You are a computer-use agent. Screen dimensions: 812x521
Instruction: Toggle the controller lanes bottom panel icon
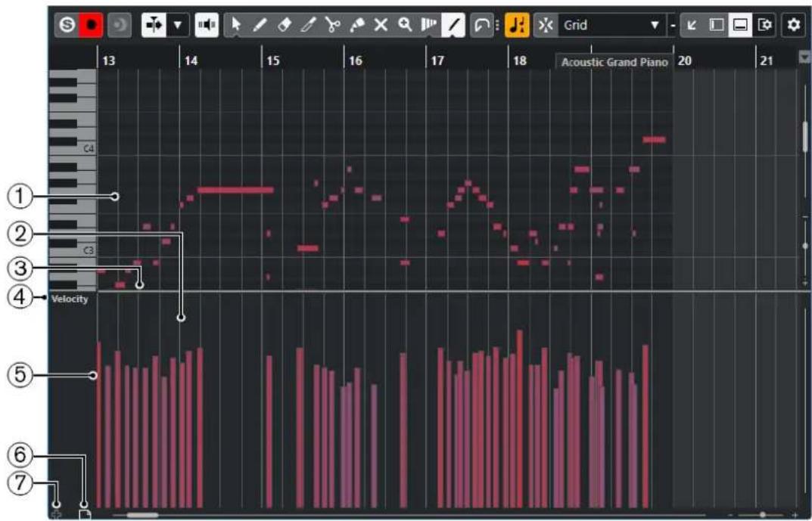point(741,25)
